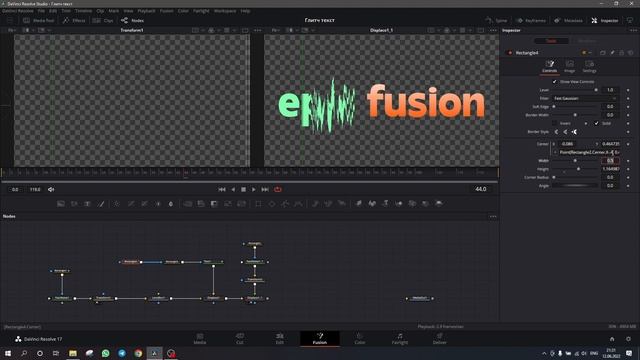Screen dimensions: 640x360
Task: Select the first Border Style option
Action: (x=556, y=132)
